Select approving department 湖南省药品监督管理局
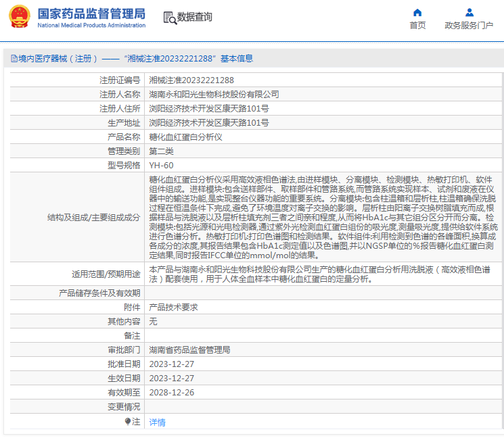 189,349
